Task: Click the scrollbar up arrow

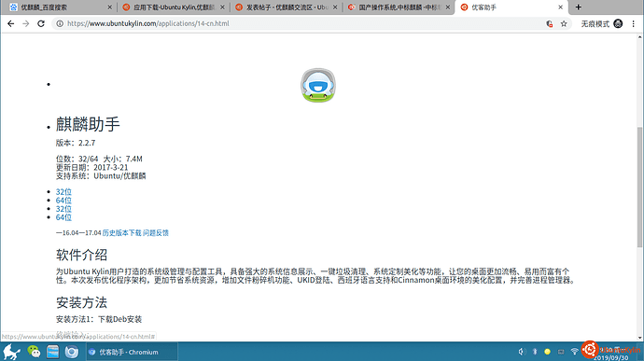Action: tap(639, 37)
